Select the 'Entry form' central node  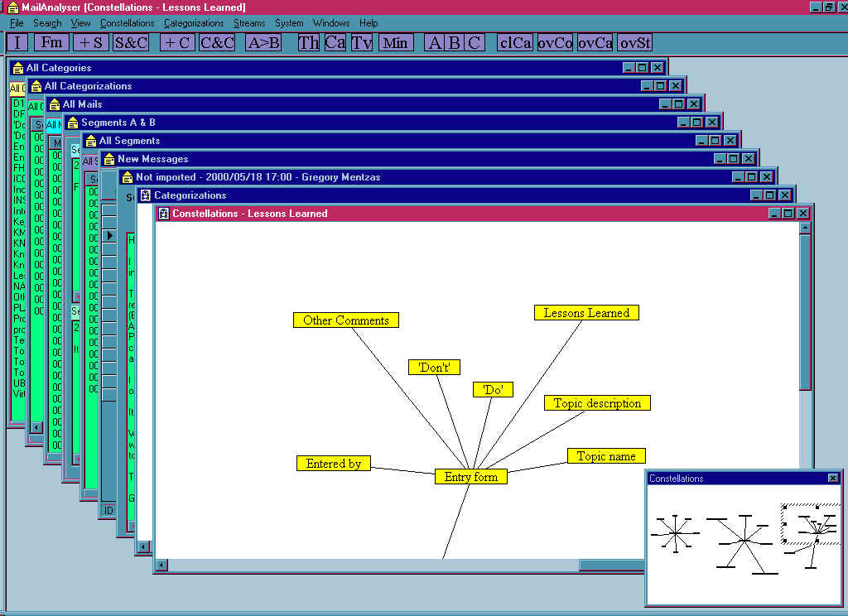(470, 476)
